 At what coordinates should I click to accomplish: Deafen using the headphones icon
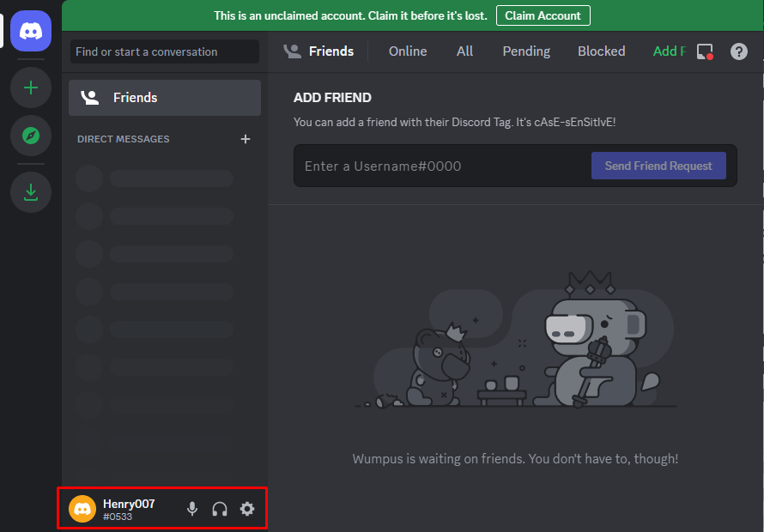(220, 509)
